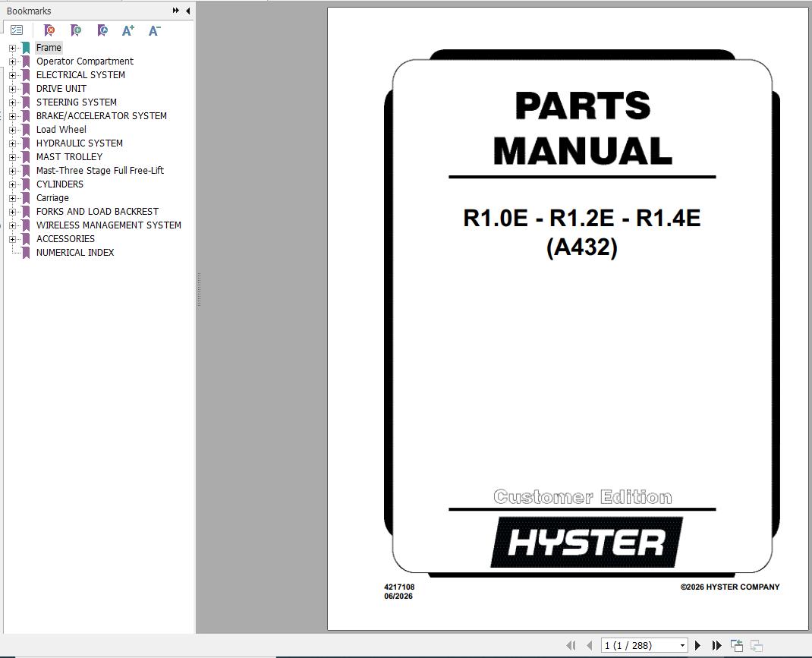Expand the Carriage bookmark
The height and width of the screenshot is (658, 812).
coord(12,198)
